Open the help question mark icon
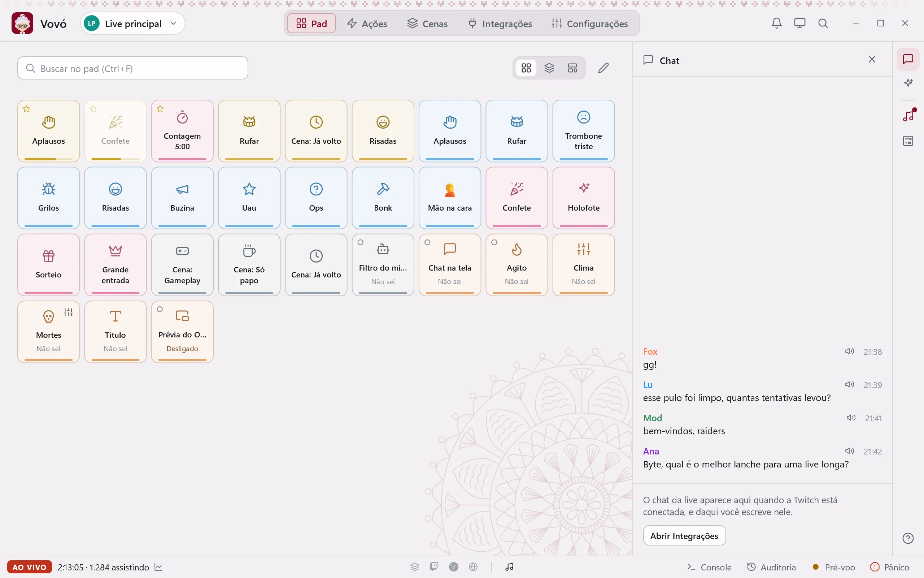The height and width of the screenshot is (578, 924). [x=908, y=538]
